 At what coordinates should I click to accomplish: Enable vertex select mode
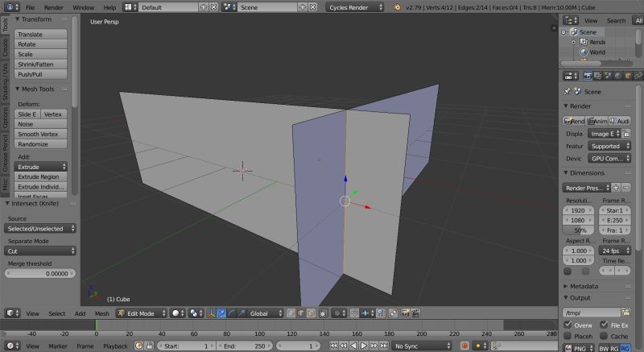(291, 313)
